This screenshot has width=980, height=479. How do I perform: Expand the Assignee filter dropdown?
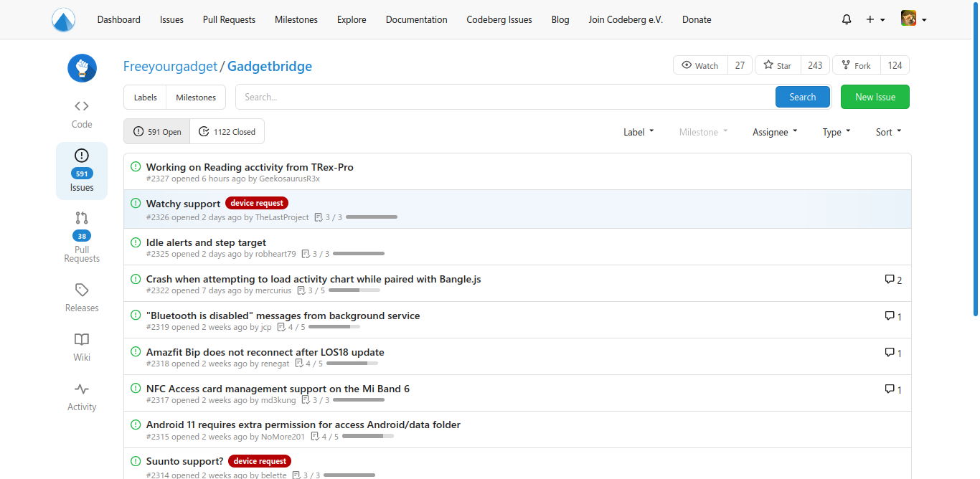(775, 132)
